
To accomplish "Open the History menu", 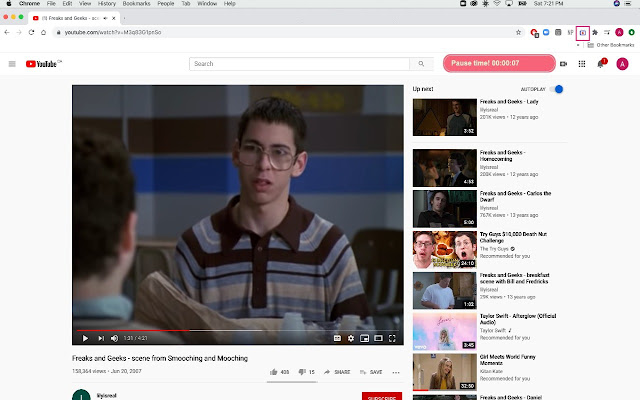I will click(107, 3).
